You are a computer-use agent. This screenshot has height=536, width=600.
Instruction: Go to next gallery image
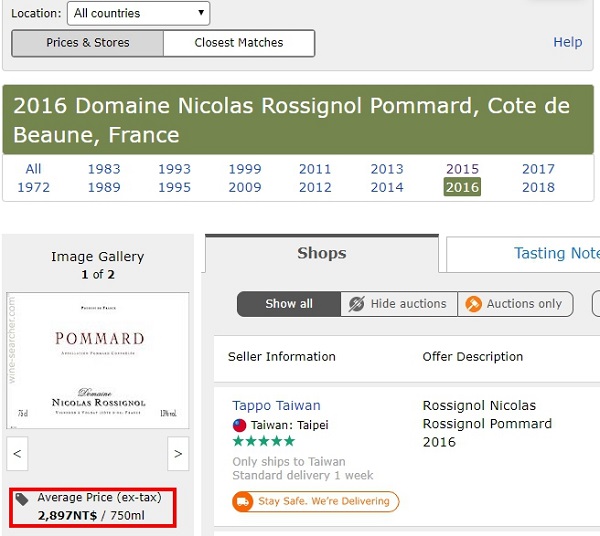point(178,454)
